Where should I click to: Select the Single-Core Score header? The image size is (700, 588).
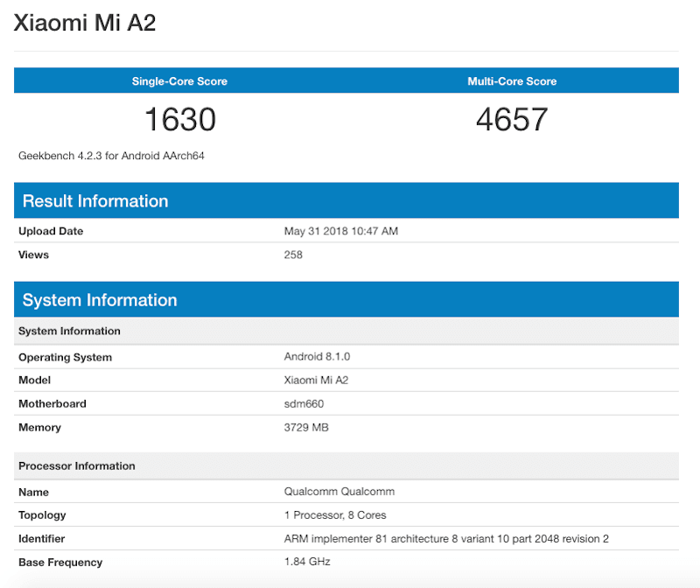(x=179, y=81)
